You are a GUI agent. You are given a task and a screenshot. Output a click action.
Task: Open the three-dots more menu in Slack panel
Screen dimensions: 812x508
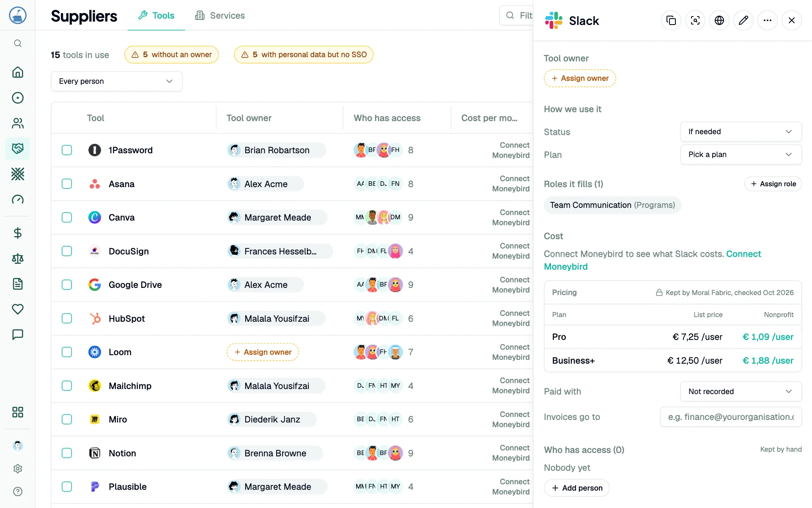coord(768,20)
